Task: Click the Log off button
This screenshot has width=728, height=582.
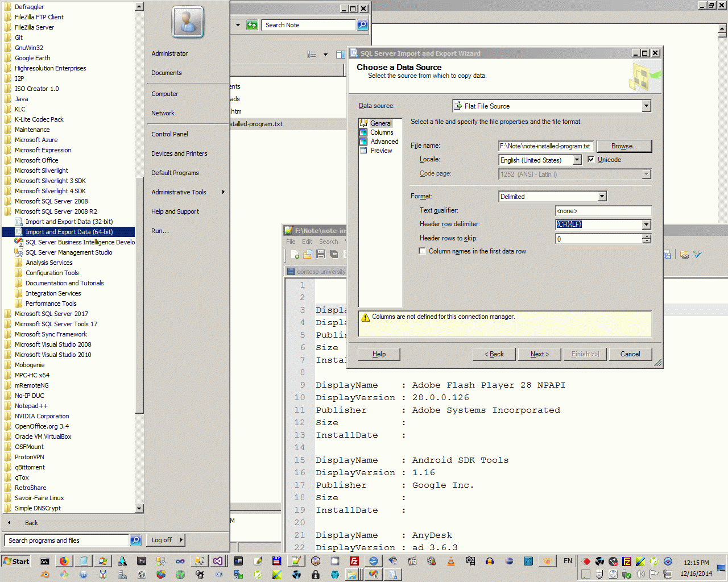Action: coord(162,540)
